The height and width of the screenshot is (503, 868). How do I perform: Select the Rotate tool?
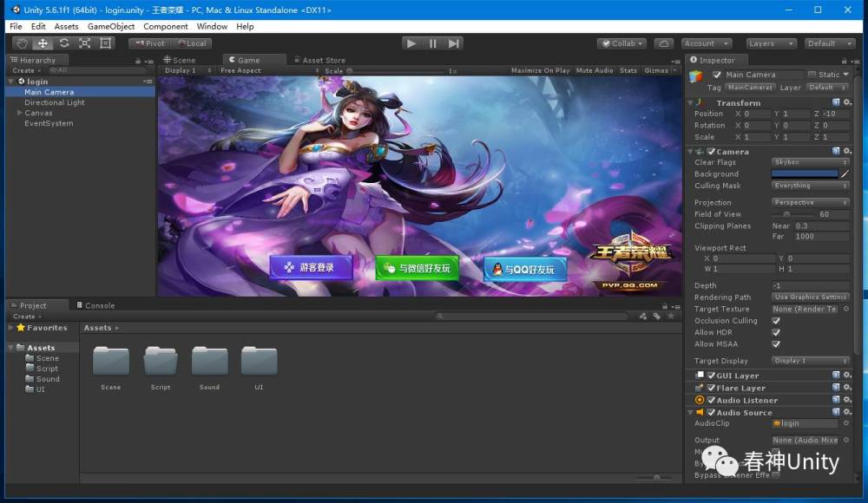tap(63, 43)
